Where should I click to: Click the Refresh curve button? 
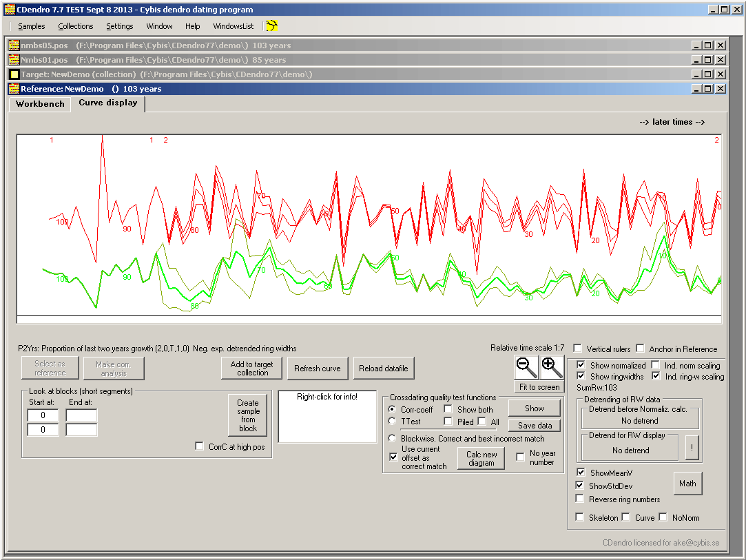(x=318, y=369)
